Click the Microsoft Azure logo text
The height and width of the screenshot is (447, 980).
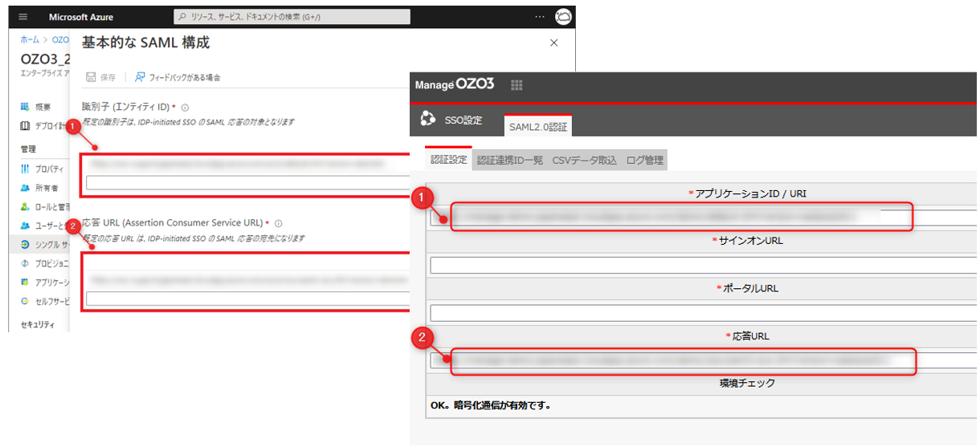[x=81, y=17]
